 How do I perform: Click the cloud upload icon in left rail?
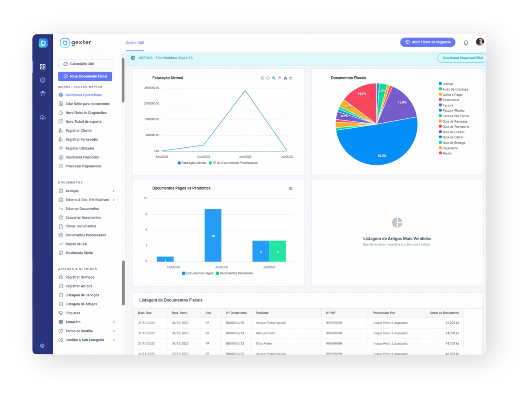pos(43,118)
